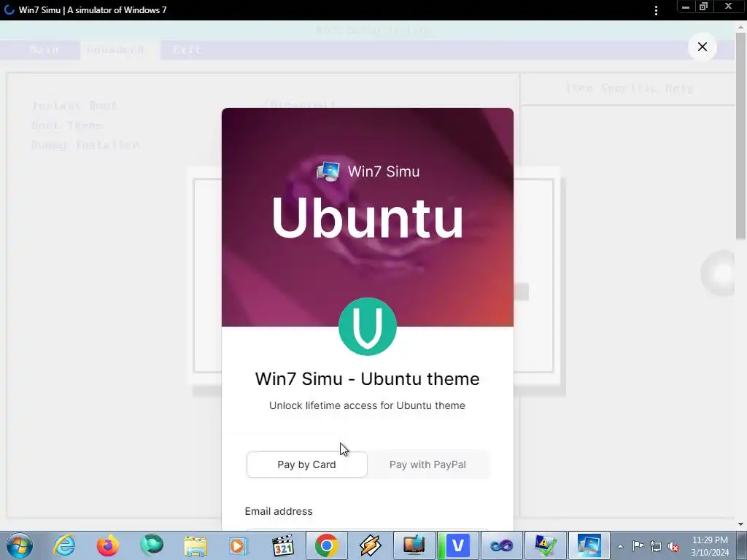This screenshot has width=747, height=560.
Task: Click the scrollbar up arrow
Action: [x=741, y=26]
